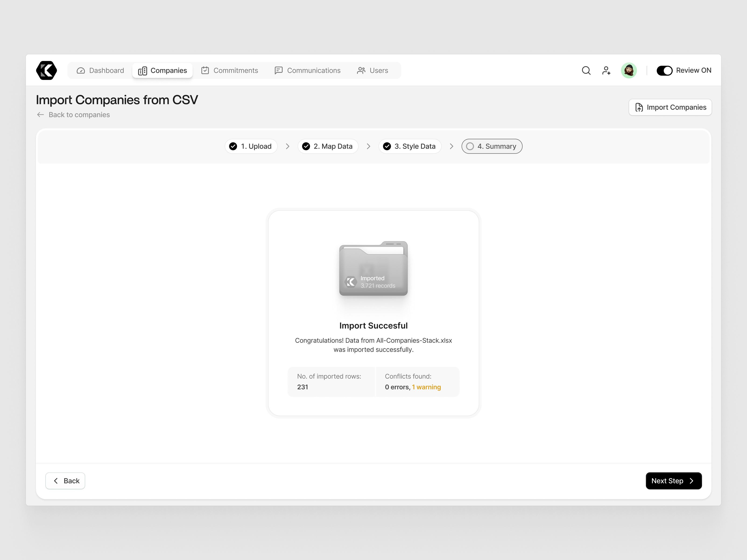Viewport: 747px width, 560px height.
Task: Disable the Review ON toggle
Action: 665,70
